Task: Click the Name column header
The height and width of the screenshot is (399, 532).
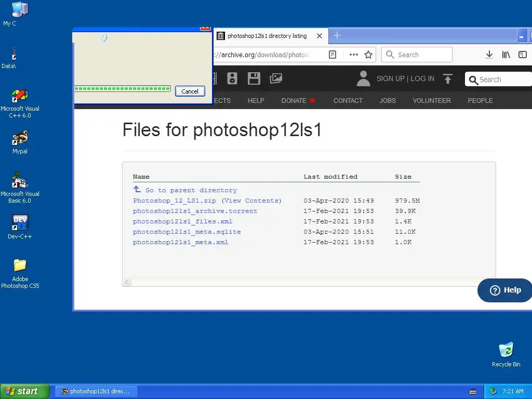Action: click(x=141, y=177)
